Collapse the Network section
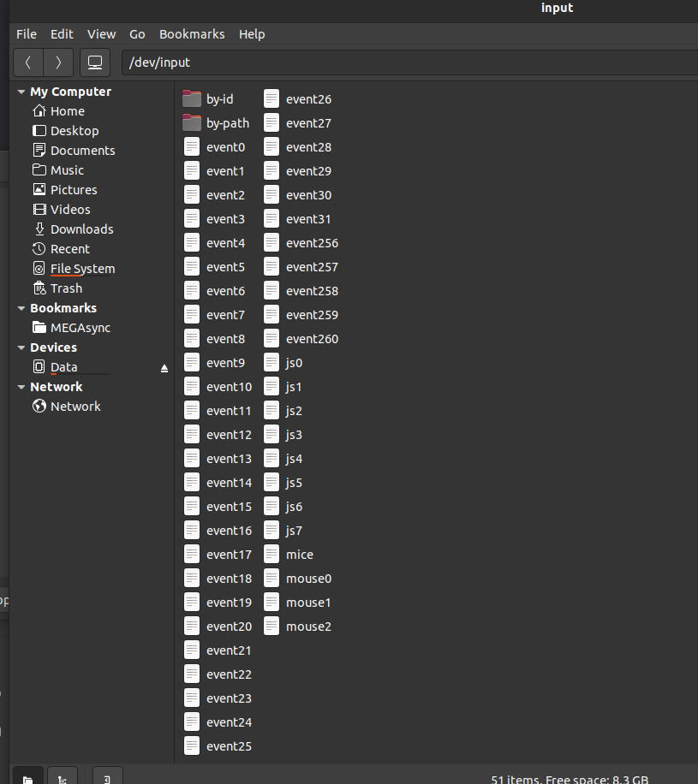The height and width of the screenshot is (784, 698). (x=21, y=387)
